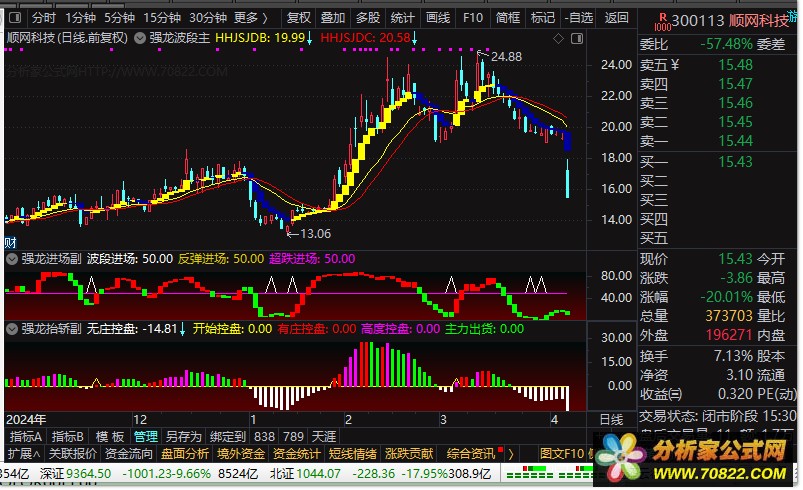Select the 天涯 template
The width and height of the screenshot is (803, 490).
[x=324, y=437]
